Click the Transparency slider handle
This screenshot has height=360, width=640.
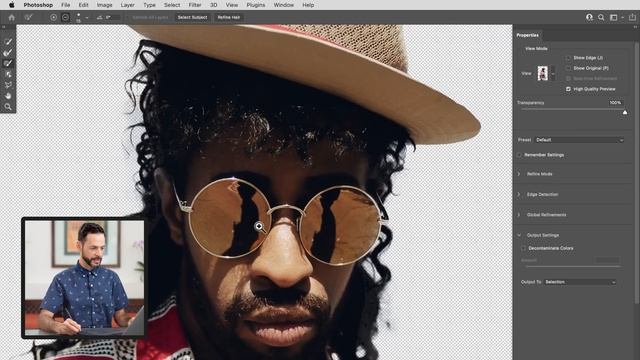625,112
